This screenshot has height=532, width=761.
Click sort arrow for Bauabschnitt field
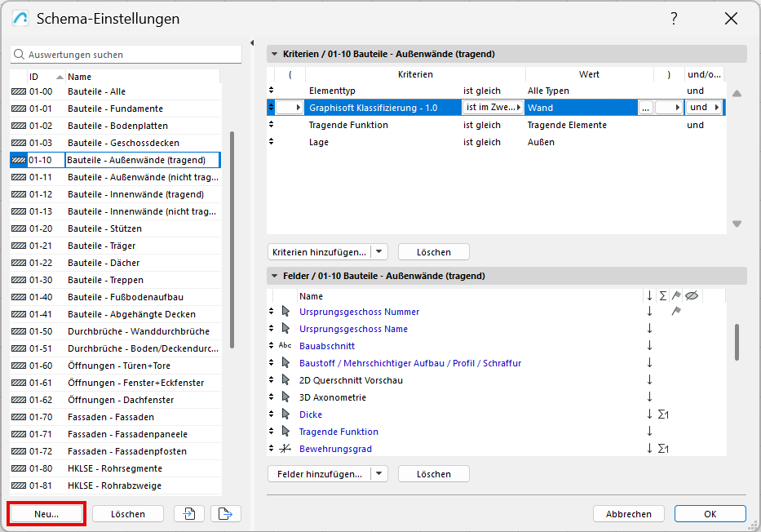point(650,346)
